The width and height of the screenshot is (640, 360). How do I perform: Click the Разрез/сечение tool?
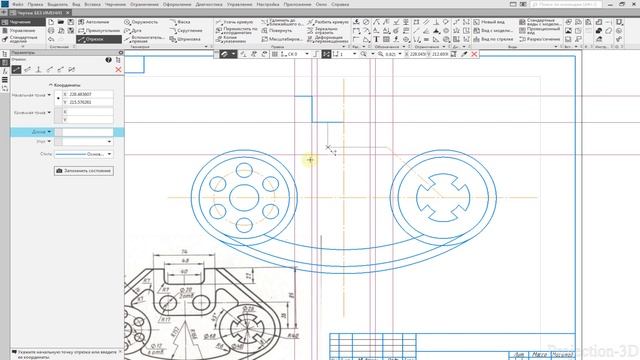pos(539,39)
